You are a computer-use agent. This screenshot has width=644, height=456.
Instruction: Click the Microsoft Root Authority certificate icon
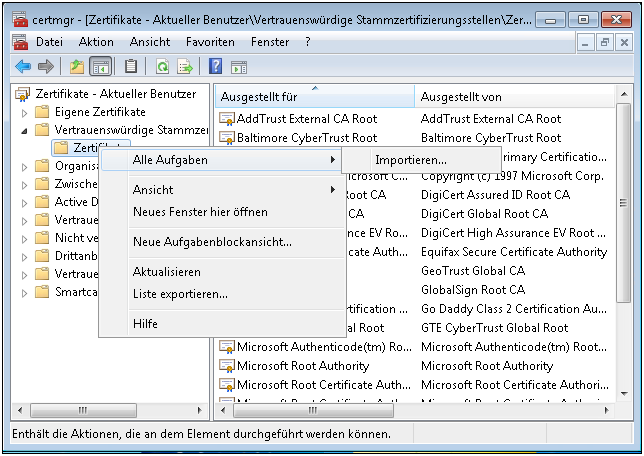[226, 366]
